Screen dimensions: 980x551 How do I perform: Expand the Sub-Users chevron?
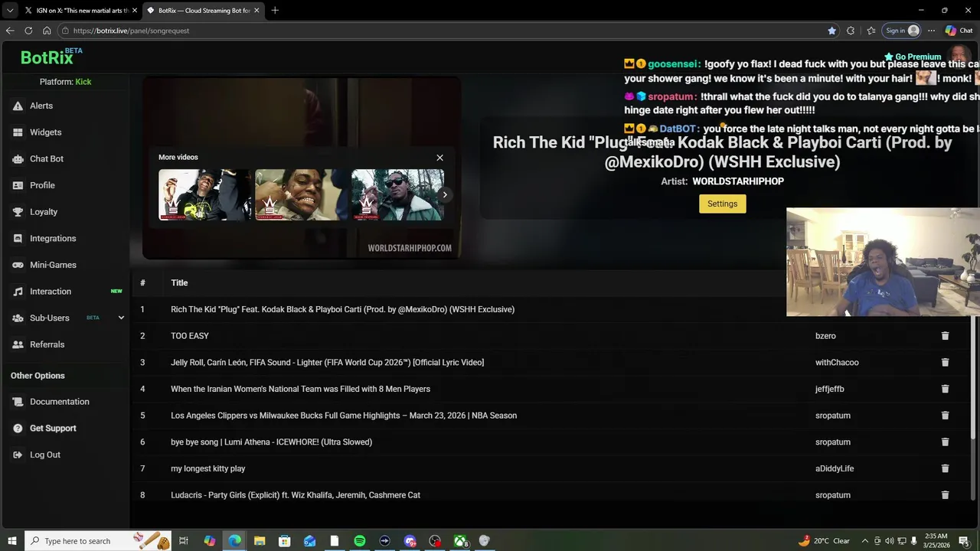click(x=121, y=318)
